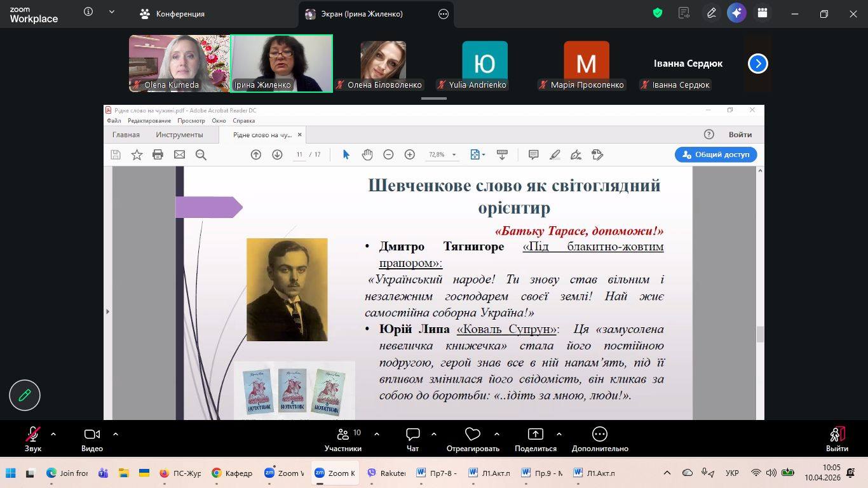The image size is (868, 488).
Task: Click the Общий доступ button
Action: pos(715,154)
